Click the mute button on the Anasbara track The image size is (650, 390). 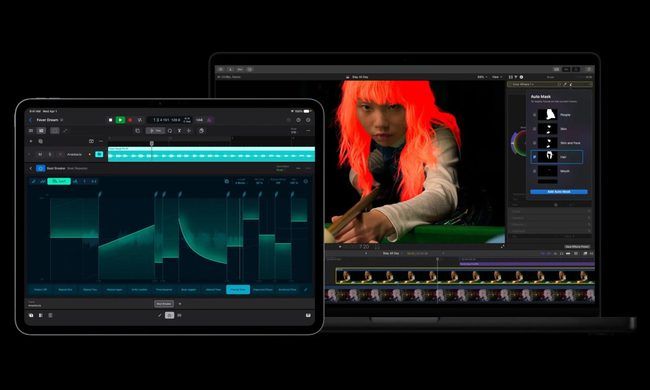click(40, 154)
